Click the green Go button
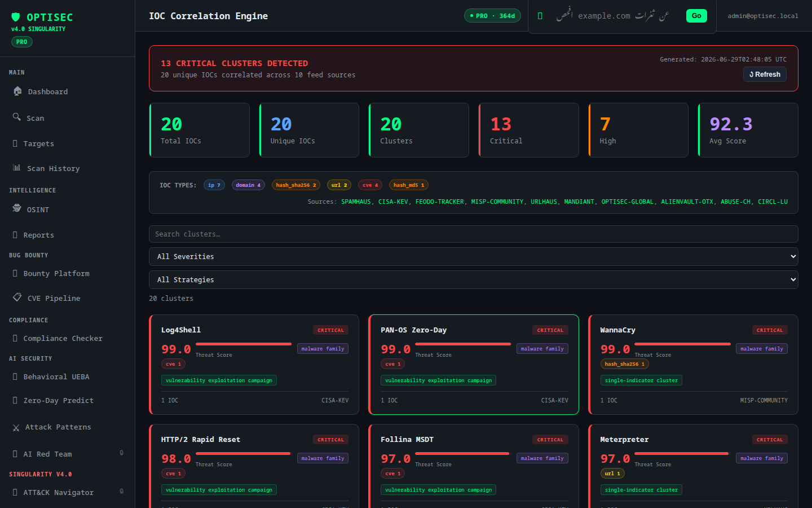Viewport: 812px width, 508px height. (696, 16)
